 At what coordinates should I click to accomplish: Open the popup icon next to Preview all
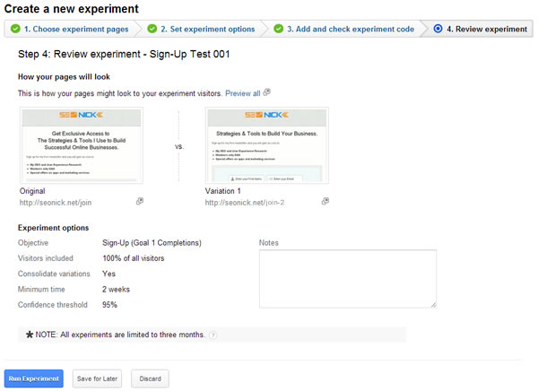coord(267,92)
